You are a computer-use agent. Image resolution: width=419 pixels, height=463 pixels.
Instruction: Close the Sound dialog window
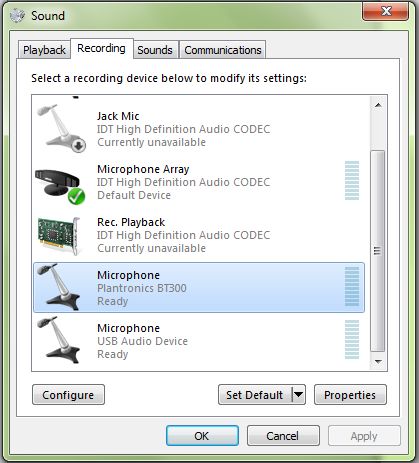point(385,12)
